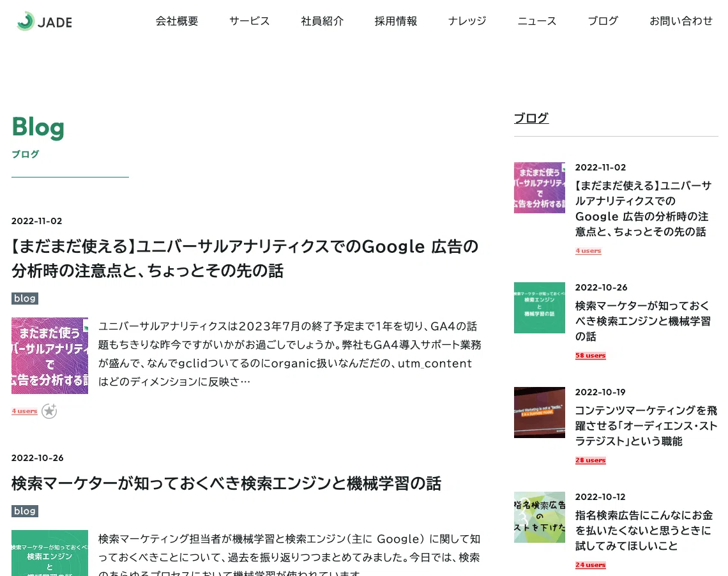Open sidebar link コンテンツマーケティングを飛躍させる
Screen dimensions: 728x576
[646, 426]
